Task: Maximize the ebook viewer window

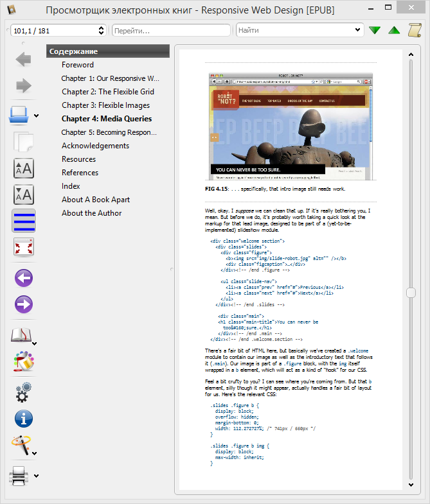Action: (388, 8)
